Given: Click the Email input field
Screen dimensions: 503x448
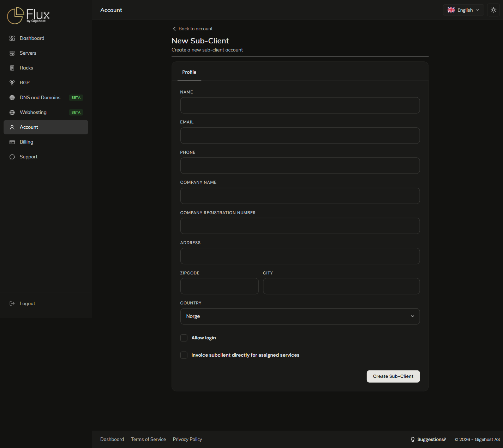Looking at the screenshot, I should coord(300,135).
